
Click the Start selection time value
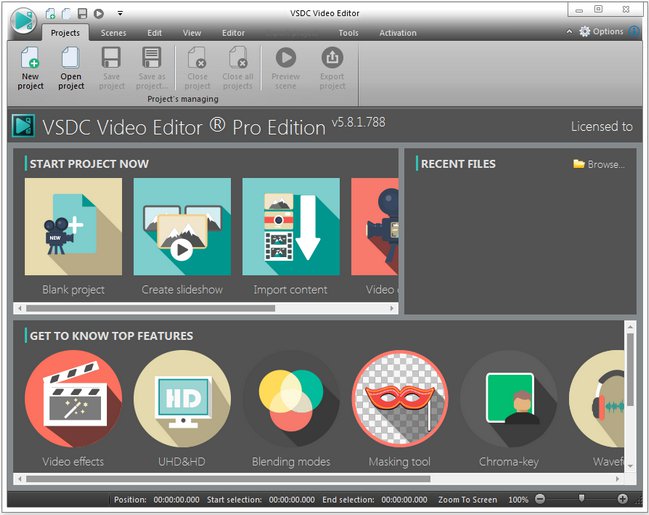[x=292, y=500]
